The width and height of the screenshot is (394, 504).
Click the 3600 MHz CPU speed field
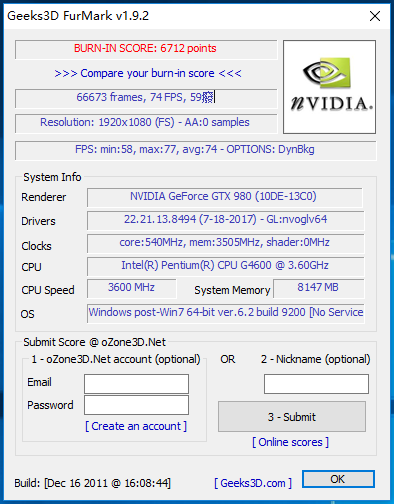tap(132, 288)
